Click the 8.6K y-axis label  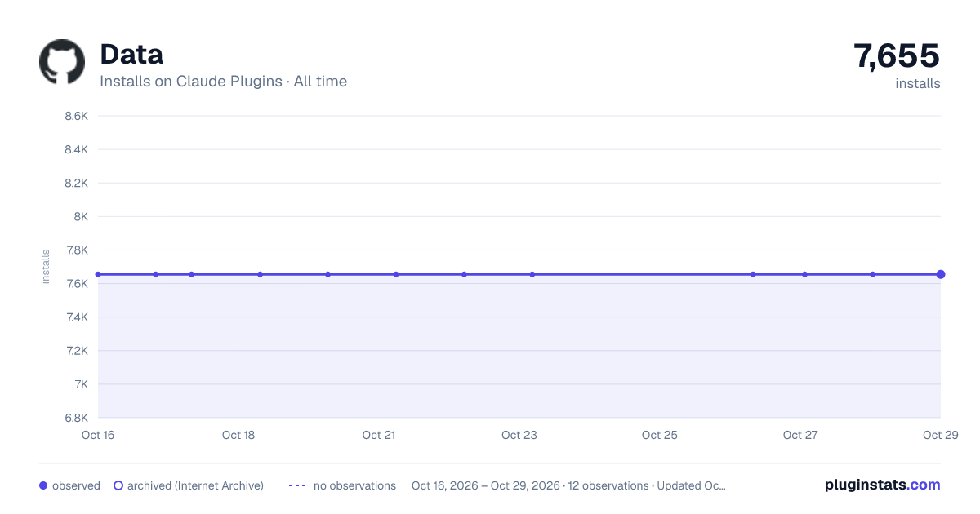[76, 116]
